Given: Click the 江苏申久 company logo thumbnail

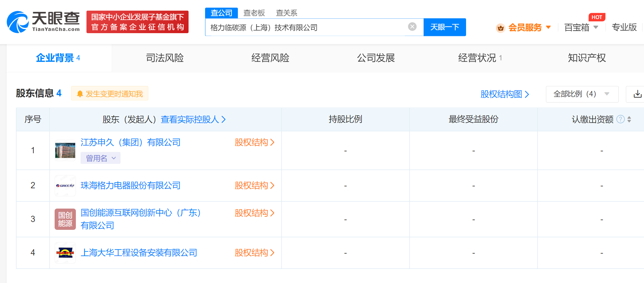Looking at the screenshot, I should pyautogui.click(x=65, y=150).
